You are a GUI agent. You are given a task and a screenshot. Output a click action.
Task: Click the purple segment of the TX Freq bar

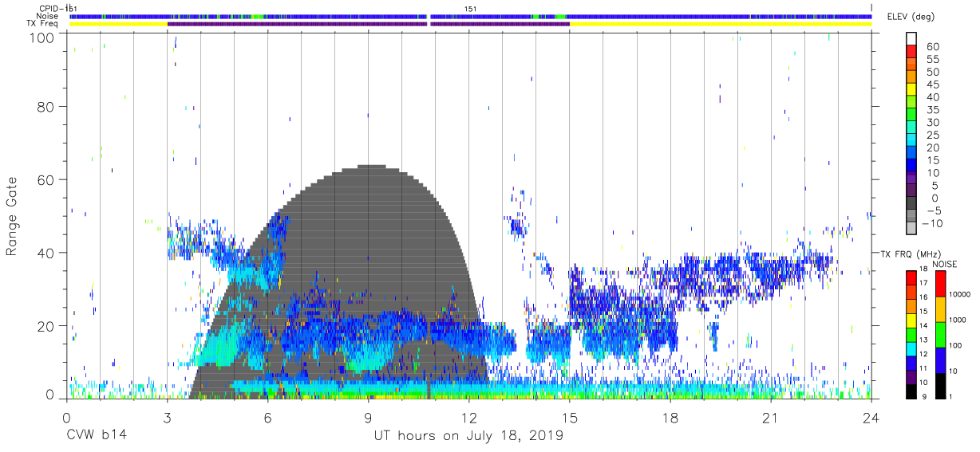coord(368,24)
